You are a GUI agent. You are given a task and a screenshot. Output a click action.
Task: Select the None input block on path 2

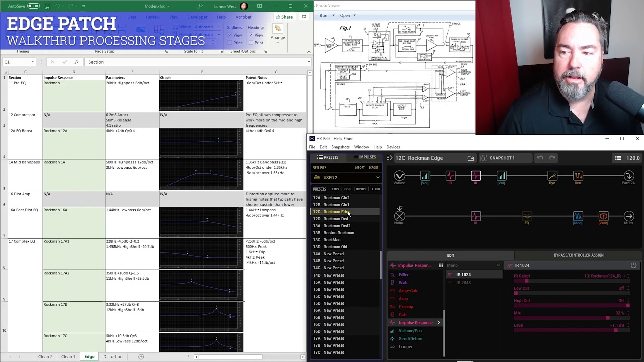pos(399,216)
